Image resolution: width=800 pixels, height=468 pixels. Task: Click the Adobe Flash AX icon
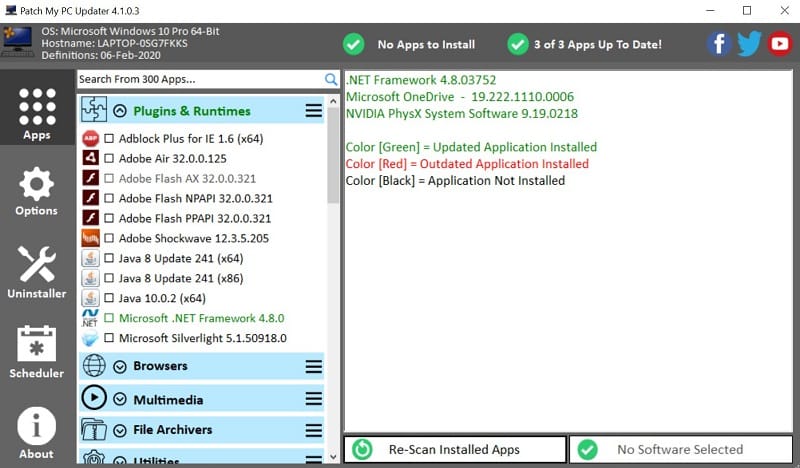tap(90, 178)
